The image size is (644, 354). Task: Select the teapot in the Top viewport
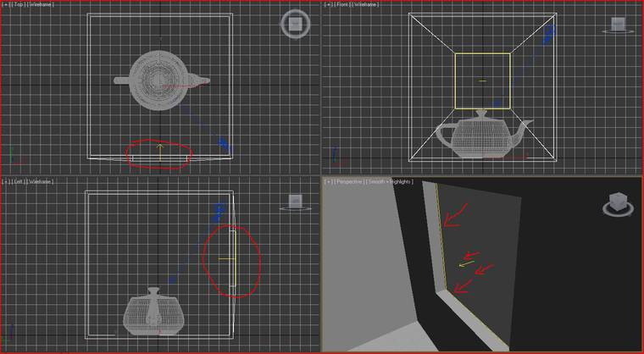coord(160,80)
